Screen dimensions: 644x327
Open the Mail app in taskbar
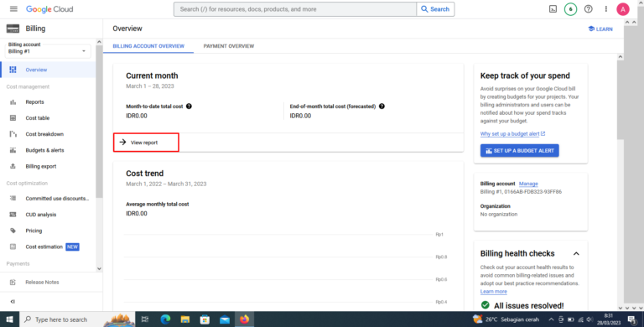[225, 319]
